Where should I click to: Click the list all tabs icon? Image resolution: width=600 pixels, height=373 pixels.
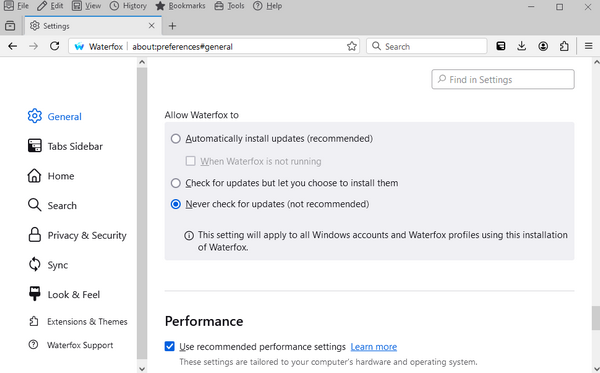tap(10, 26)
